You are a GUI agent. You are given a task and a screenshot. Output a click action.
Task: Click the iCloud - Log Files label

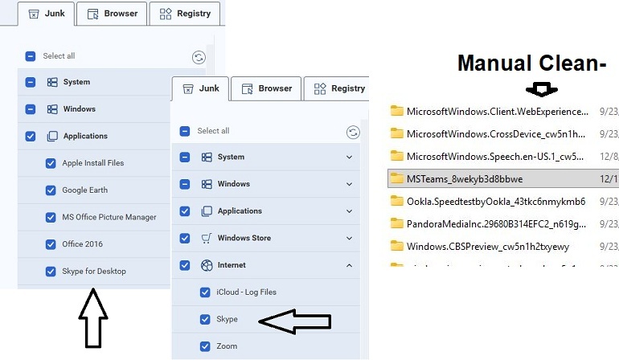coord(246,292)
